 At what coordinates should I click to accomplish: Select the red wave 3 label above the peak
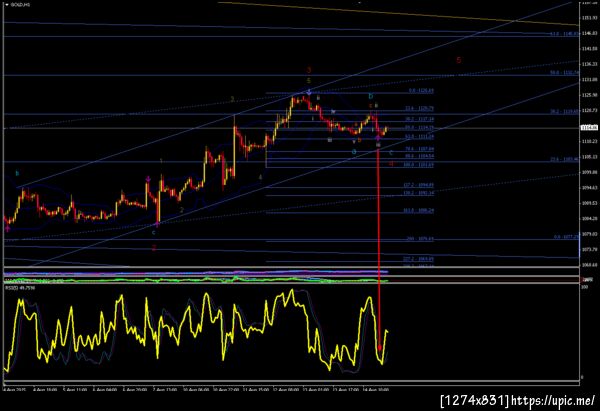pos(309,70)
